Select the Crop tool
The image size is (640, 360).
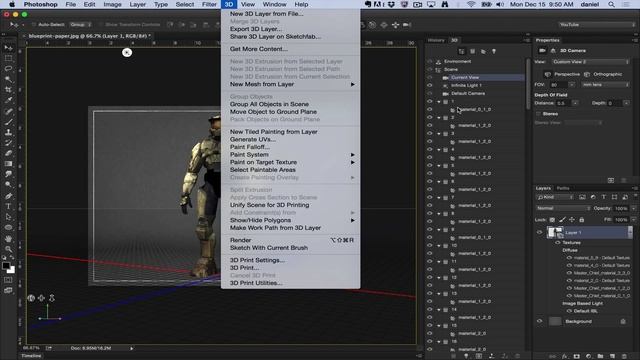(8, 90)
